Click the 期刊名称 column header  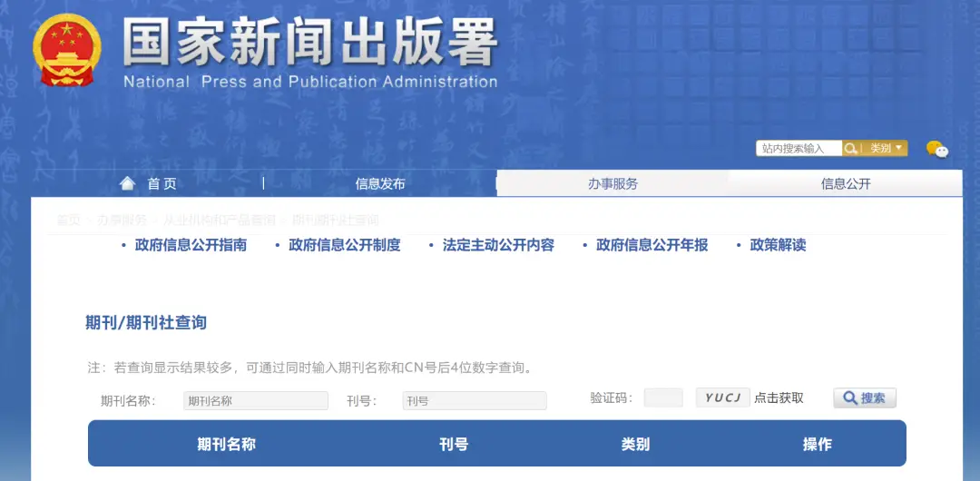(x=226, y=444)
